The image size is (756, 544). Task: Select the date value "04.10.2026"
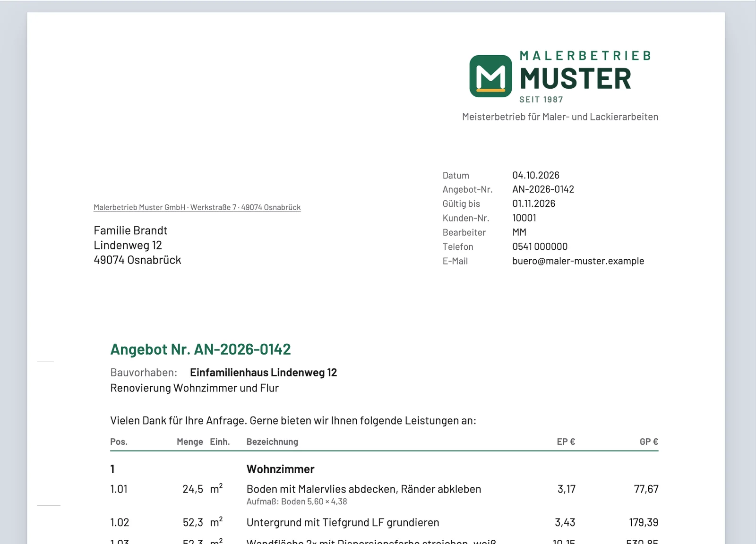pyautogui.click(x=536, y=175)
